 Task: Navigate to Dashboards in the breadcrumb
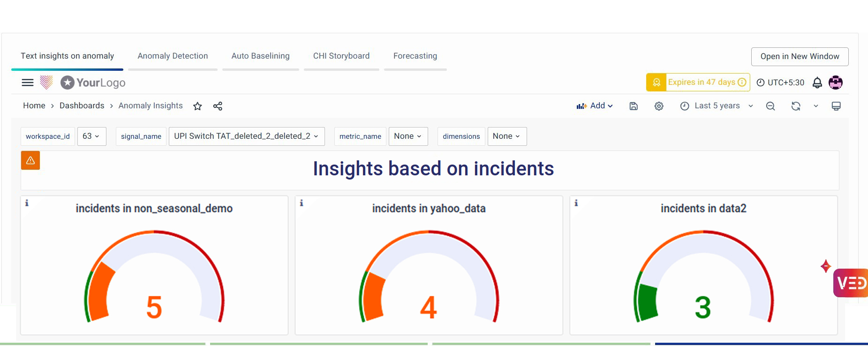(82, 106)
